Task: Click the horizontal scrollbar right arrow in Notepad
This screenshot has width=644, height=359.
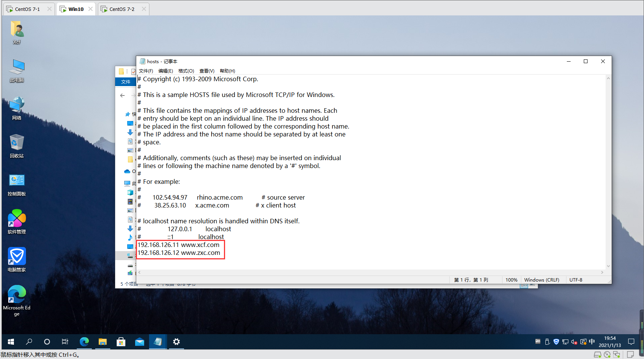Action: (602, 272)
